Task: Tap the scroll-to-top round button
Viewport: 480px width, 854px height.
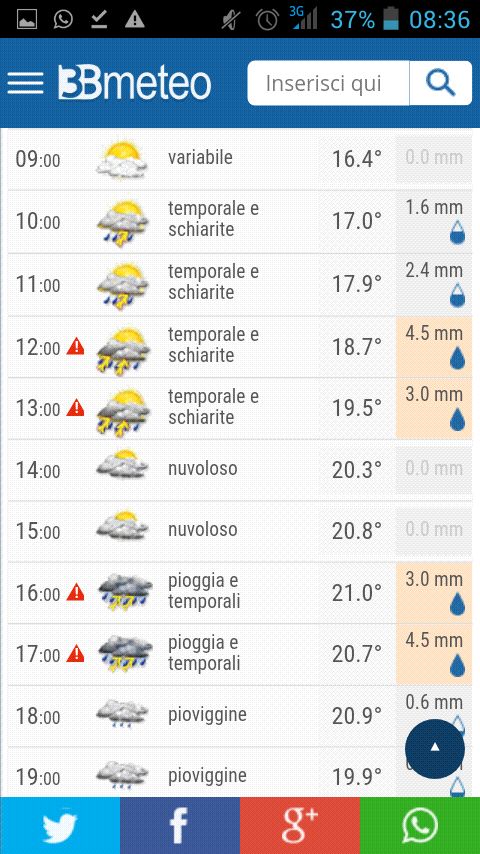Action: (435, 748)
